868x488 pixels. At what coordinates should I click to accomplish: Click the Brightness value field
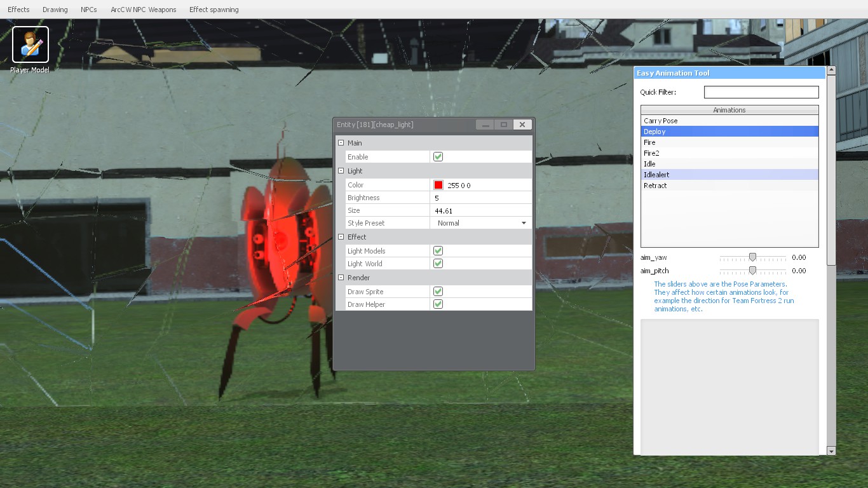click(x=481, y=198)
